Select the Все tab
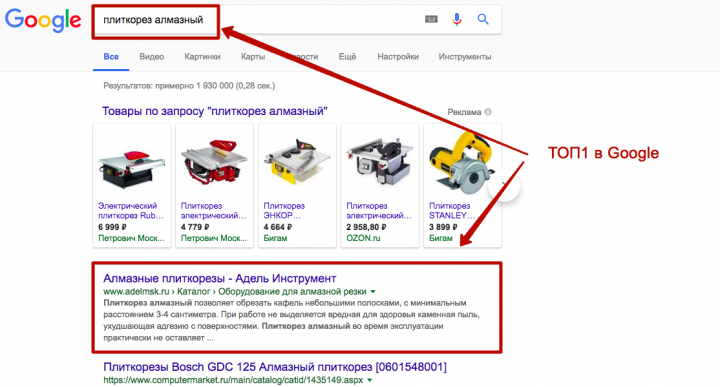 (111, 56)
